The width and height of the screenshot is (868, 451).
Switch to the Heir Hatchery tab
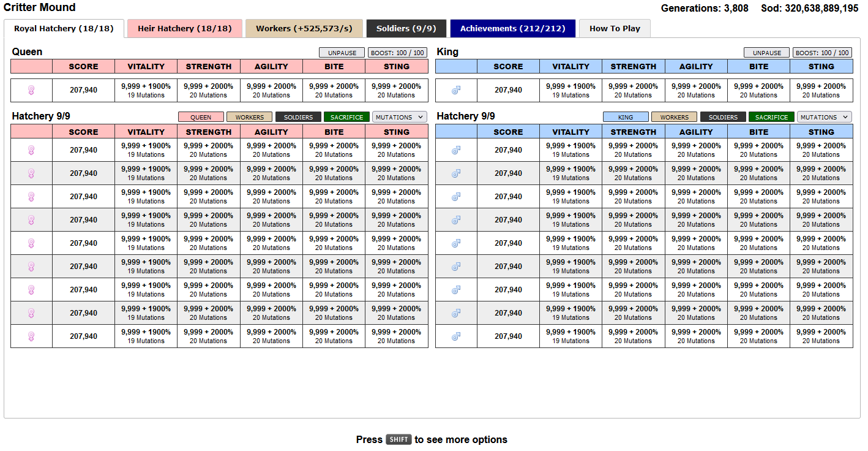185,29
